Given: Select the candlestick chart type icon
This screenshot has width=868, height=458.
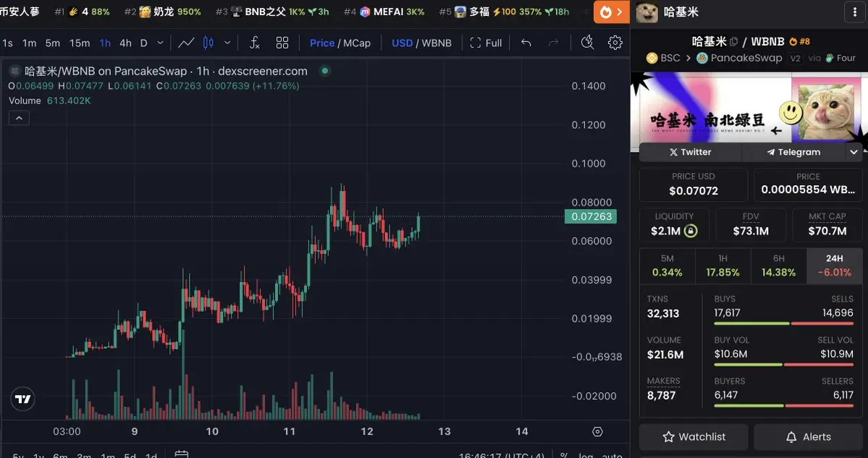Looking at the screenshot, I should coord(208,43).
